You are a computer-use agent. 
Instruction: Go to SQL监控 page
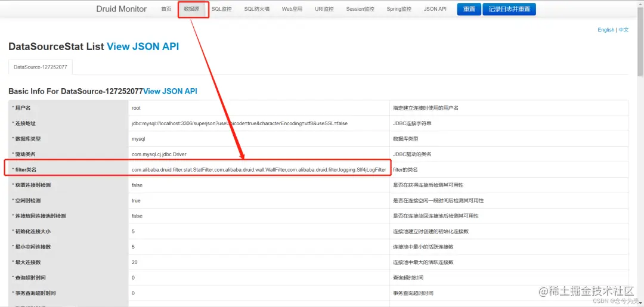click(221, 9)
